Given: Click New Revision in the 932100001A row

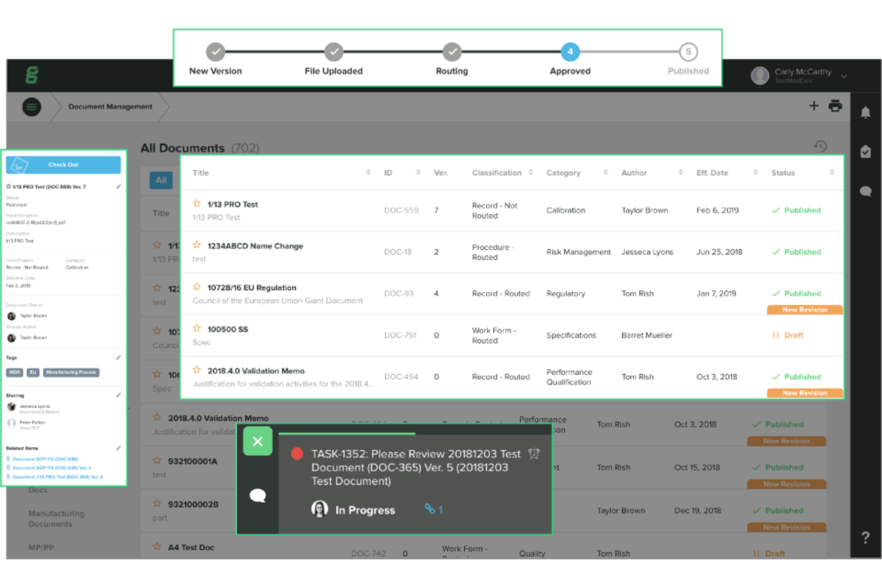Looking at the screenshot, I should [x=787, y=484].
